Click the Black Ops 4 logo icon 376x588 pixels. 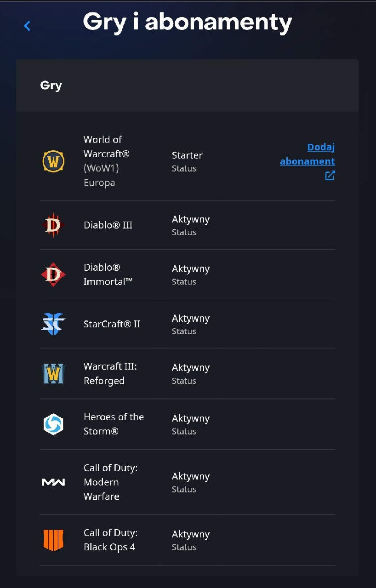coord(53,540)
